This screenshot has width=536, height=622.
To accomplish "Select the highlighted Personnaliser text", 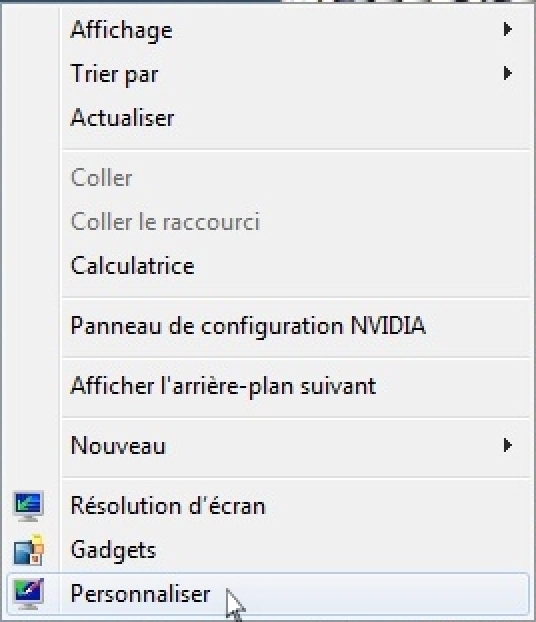I will click(140, 594).
